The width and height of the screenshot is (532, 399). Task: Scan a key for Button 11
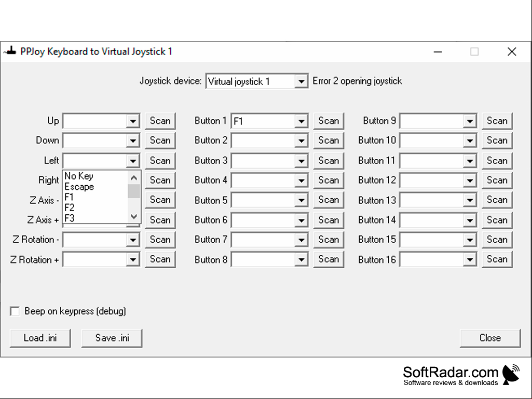tap(497, 160)
